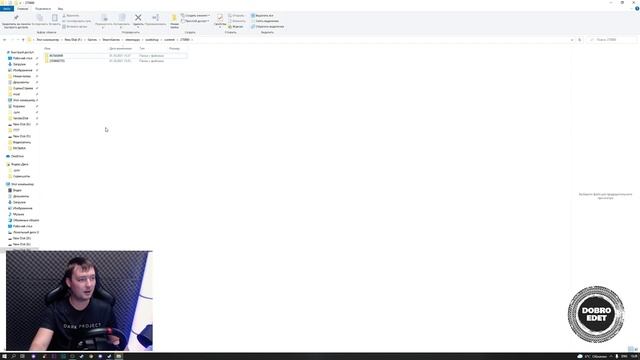Switch to the Поделиться (Share) tab
This screenshot has width=640, height=360.
43,9
